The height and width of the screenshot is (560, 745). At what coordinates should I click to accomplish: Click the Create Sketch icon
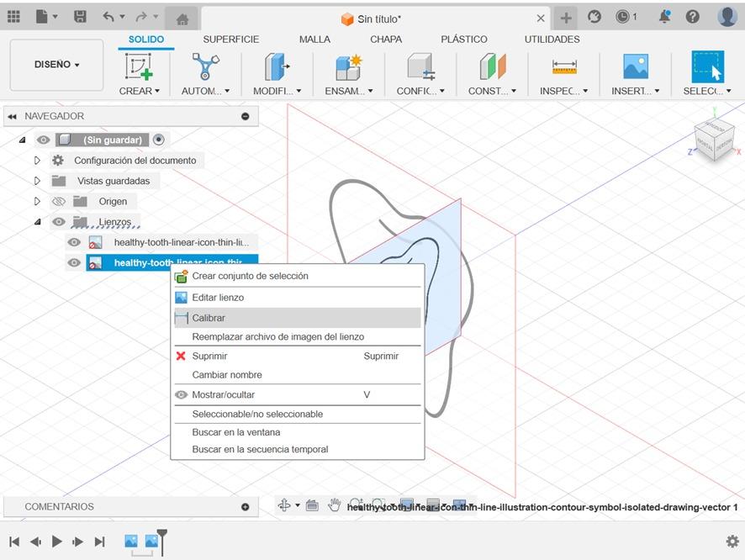[139, 66]
